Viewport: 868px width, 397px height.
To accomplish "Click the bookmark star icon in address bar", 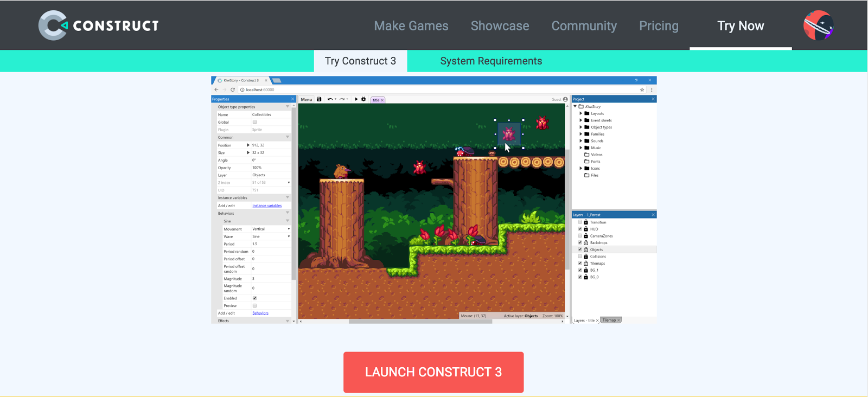I will pyautogui.click(x=642, y=89).
